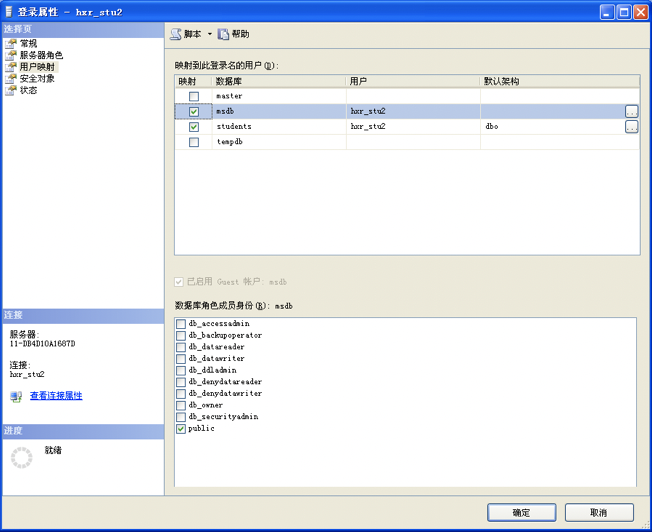This screenshot has height=532, width=652.
Task: Select the master database name cell
Action: point(279,96)
